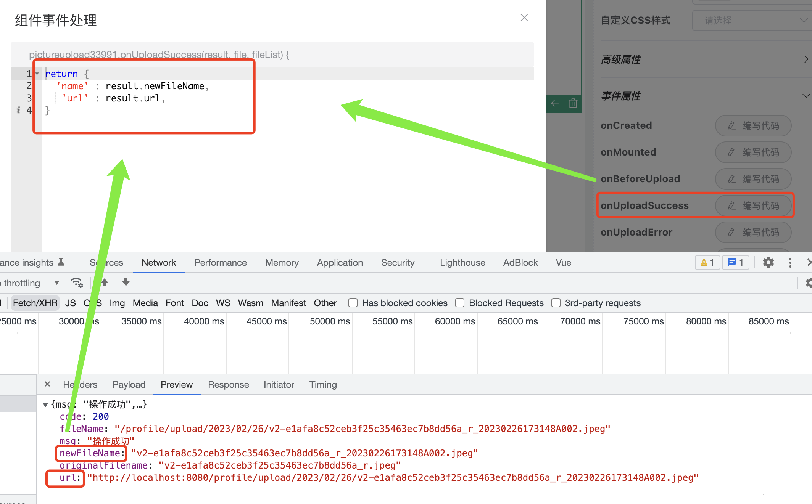812x504 pixels.
Task: Open the DevTools three-dot more menu
Action: coord(790,262)
